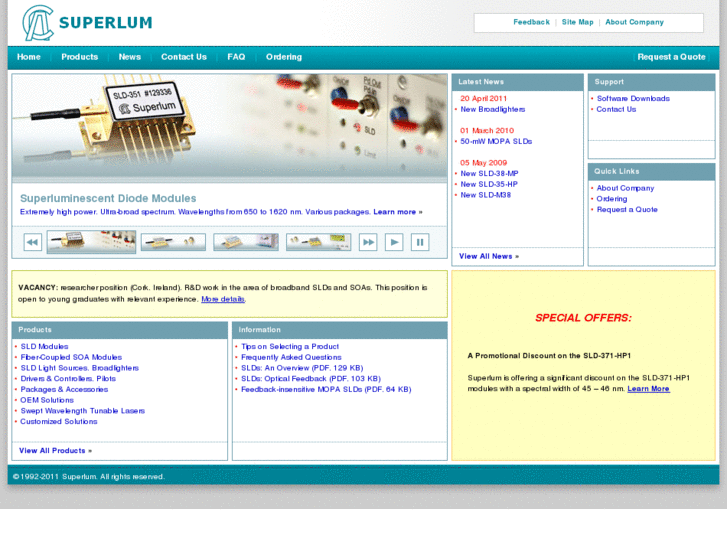Click the 05 May 2009 news date
Viewport: 727px width, 545px height.
pyautogui.click(x=484, y=163)
